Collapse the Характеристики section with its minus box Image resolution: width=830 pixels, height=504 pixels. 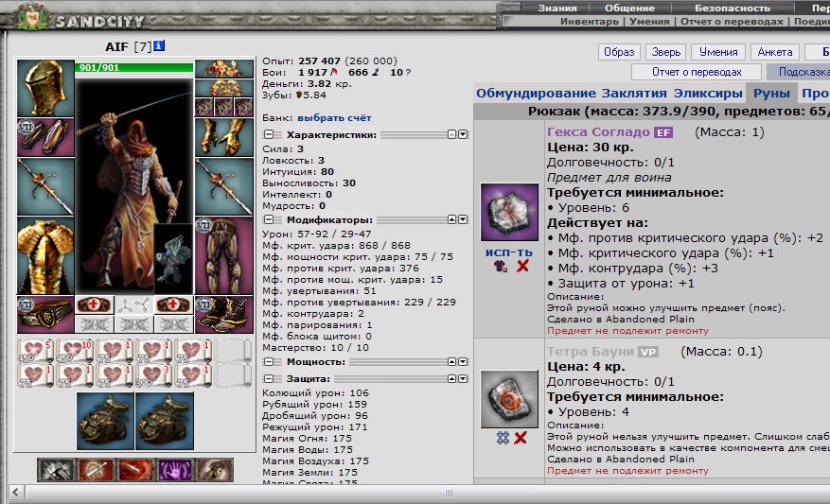point(269,134)
